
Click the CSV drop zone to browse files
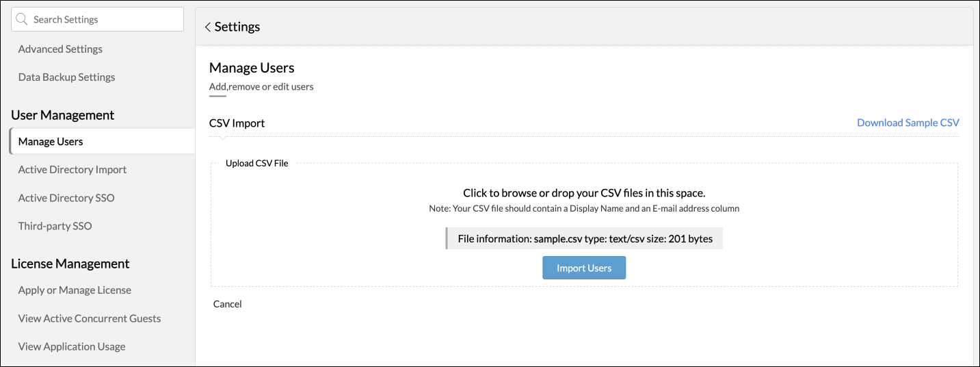(x=583, y=194)
